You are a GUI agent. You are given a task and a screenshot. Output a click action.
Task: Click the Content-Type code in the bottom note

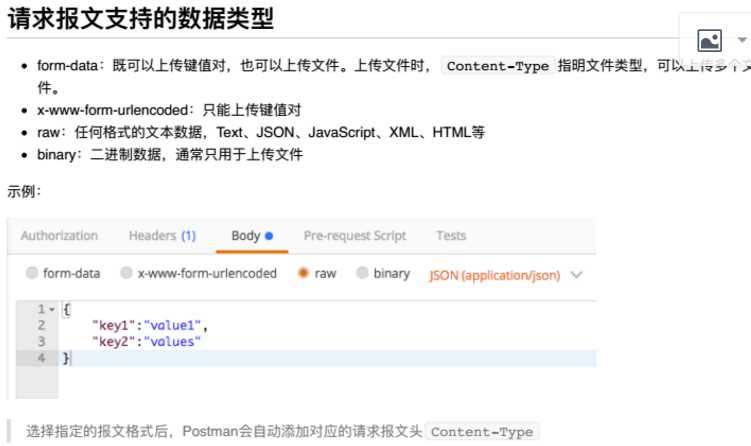482,432
